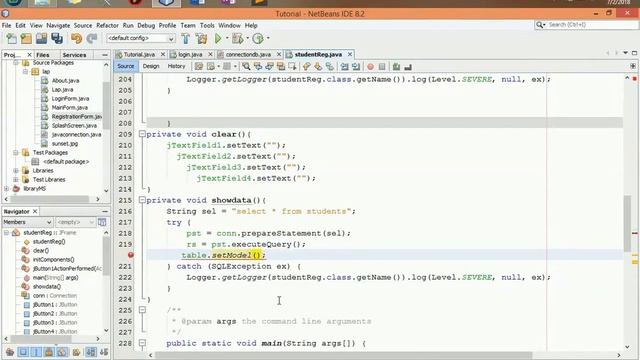Comment the selected code lines
This screenshot has height=360, width=640.
click(x=396, y=66)
